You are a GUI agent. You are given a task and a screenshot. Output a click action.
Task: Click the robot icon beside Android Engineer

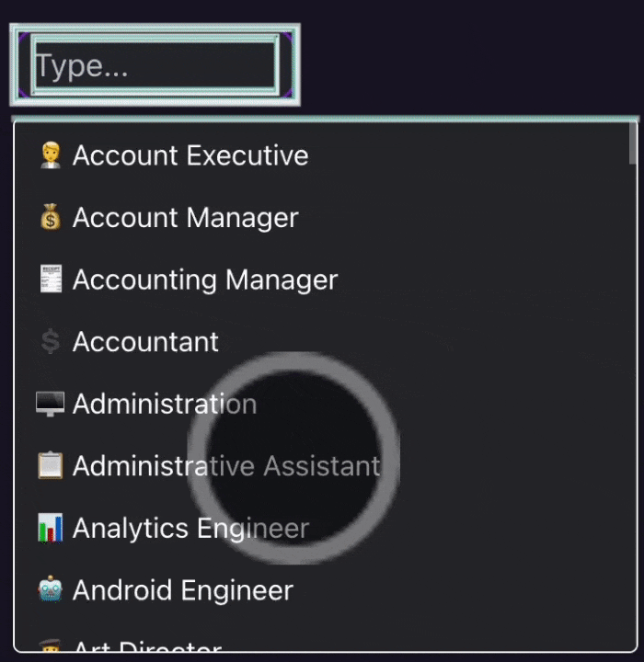click(x=51, y=589)
